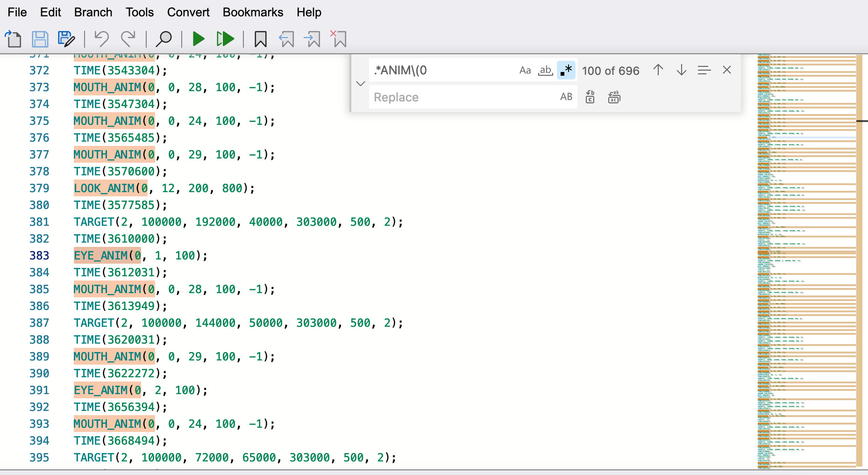This screenshot has height=475, width=868.
Task: Save the current file
Action: [40, 39]
